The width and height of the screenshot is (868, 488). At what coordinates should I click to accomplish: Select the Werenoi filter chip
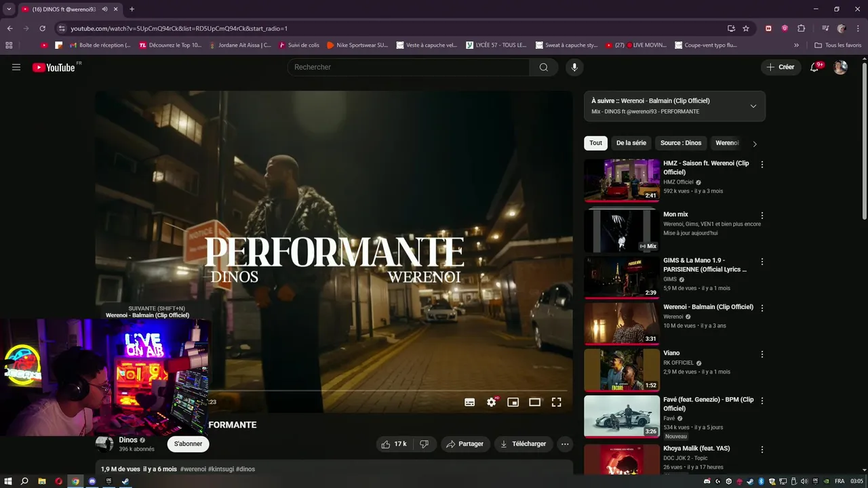(x=727, y=143)
